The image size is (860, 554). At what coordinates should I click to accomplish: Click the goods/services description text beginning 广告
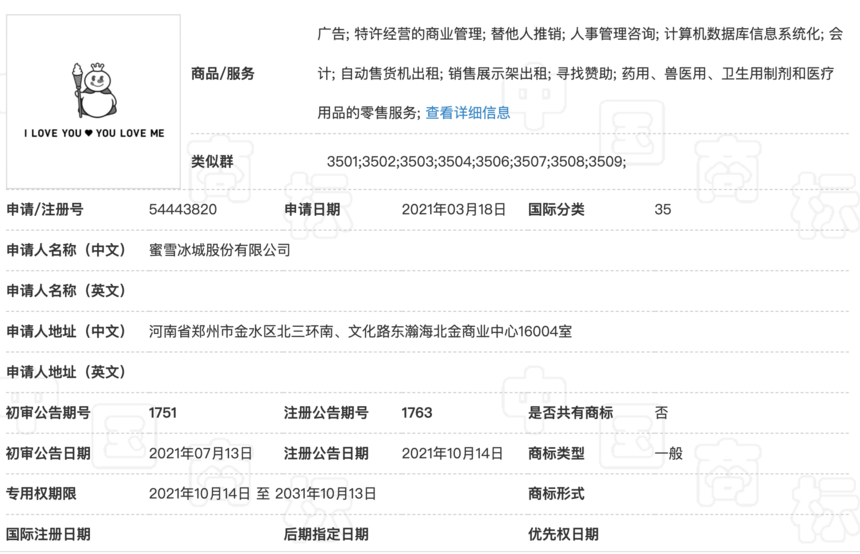[580, 74]
